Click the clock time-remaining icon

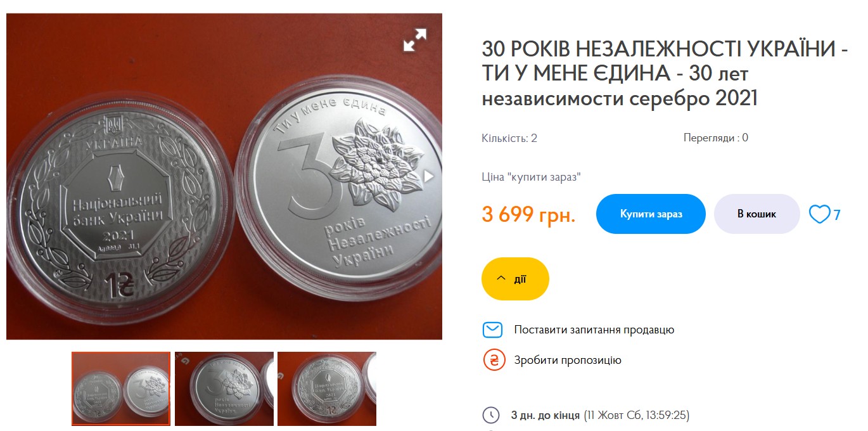(491, 416)
